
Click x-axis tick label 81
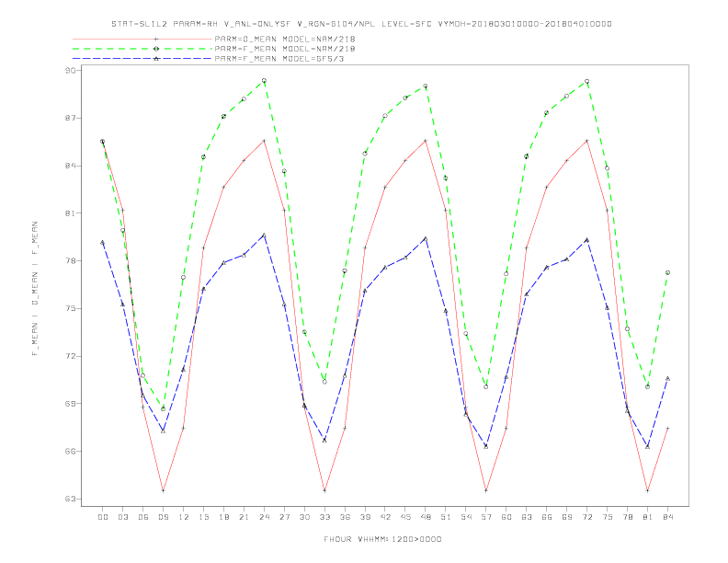pyautogui.click(x=648, y=517)
